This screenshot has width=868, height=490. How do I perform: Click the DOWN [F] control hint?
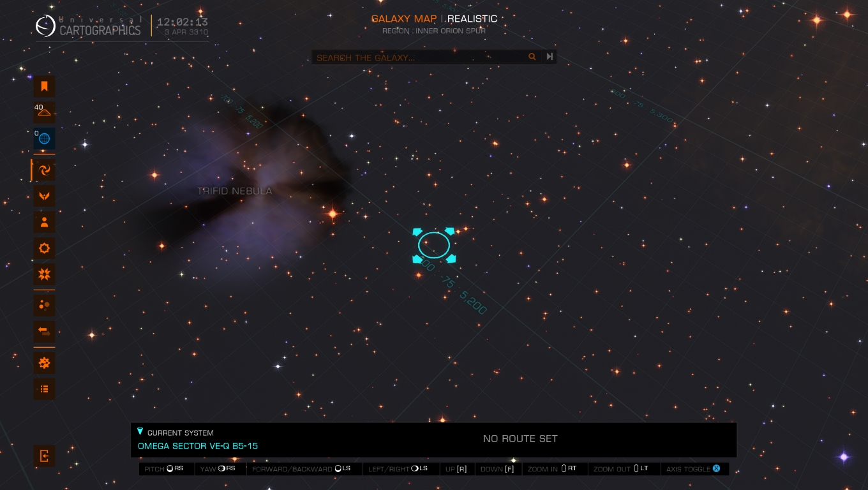click(497, 469)
